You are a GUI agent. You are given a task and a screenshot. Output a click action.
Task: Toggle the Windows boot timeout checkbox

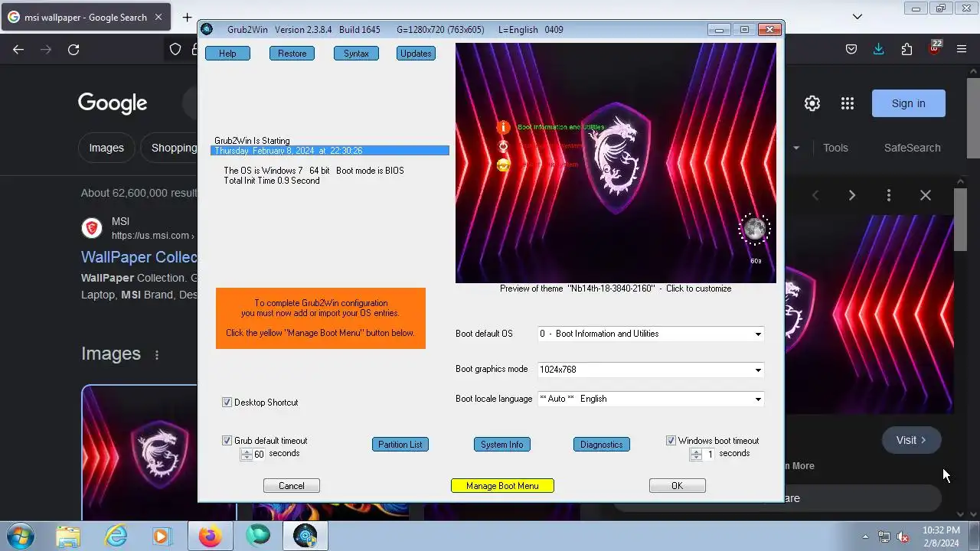click(x=671, y=441)
